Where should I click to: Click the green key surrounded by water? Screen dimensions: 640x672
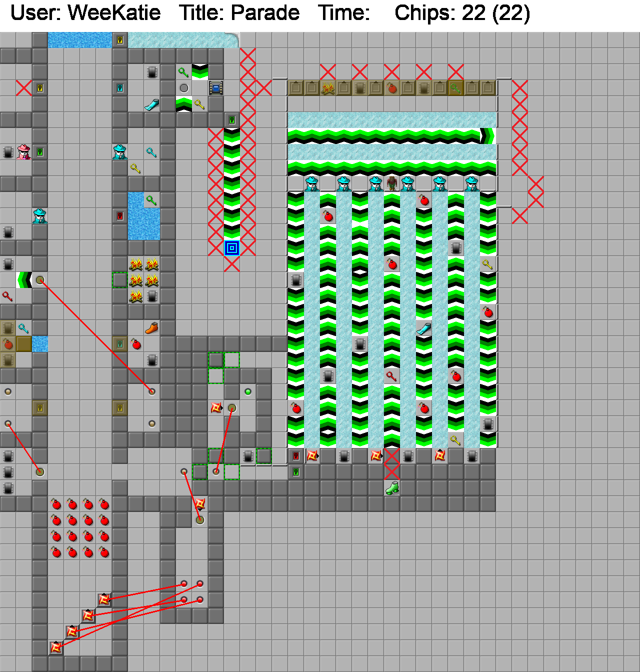(151, 200)
